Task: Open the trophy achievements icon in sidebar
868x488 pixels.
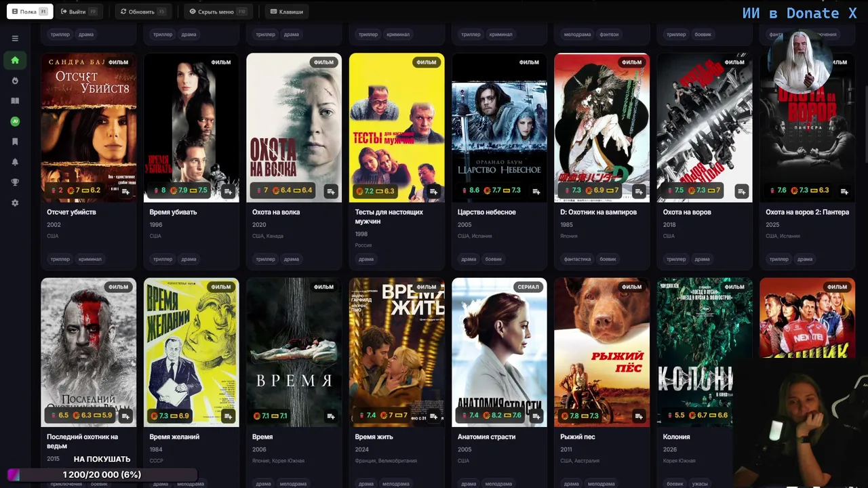Action: tap(15, 182)
